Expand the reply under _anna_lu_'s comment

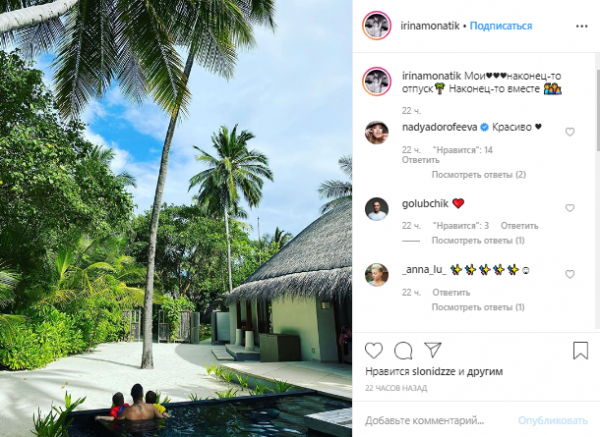[478, 307]
